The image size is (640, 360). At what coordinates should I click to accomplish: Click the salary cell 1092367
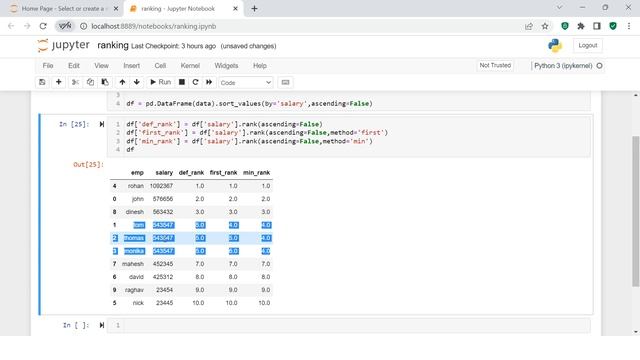[161, 186]
